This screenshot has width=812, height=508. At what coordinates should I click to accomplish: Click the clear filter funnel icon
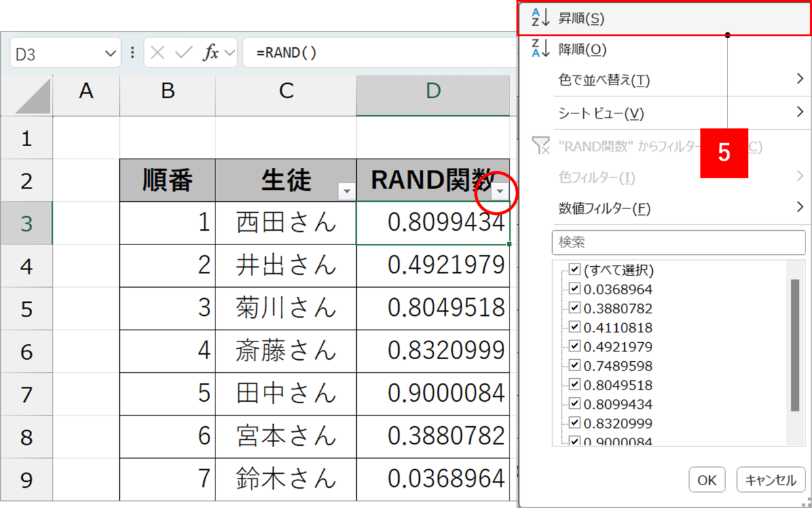coord(541,146)
